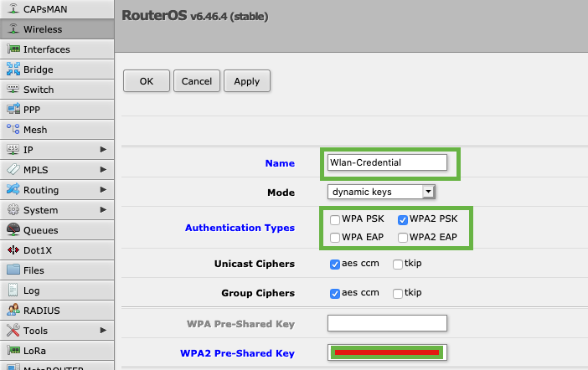This screenshot has width=588, height=370.
Task: Click the Bridge icon in sidebar
Action: pyautogui.click(x=13, y=69)
